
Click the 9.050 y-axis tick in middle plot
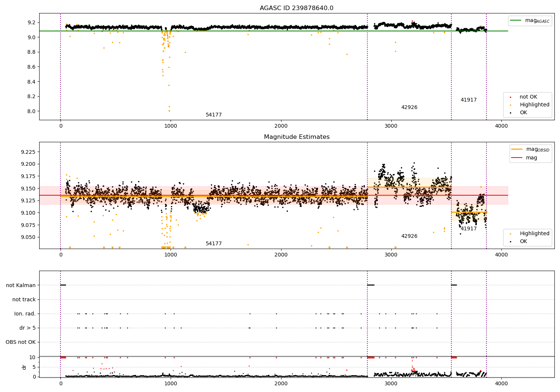coord(28,237)
